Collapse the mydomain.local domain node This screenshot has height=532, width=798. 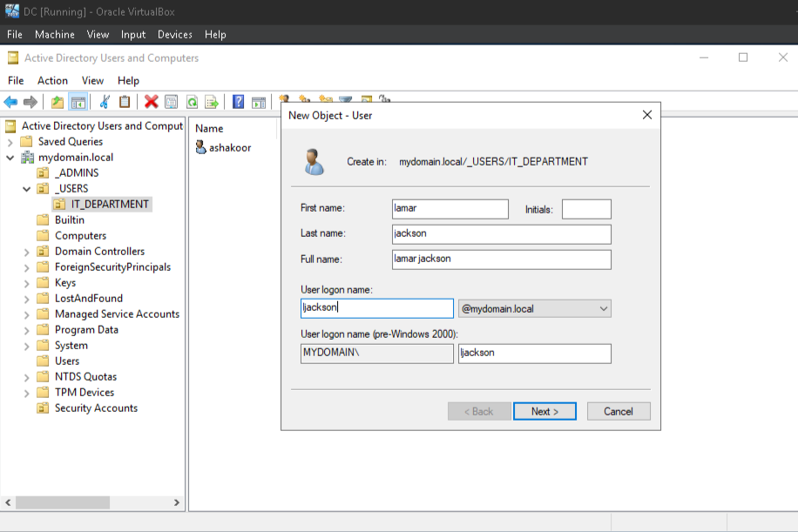[10, 158]
